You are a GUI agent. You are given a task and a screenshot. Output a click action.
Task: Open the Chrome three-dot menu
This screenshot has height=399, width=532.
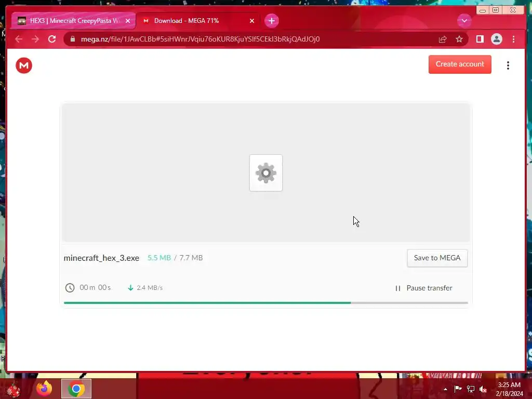(513, 39)
